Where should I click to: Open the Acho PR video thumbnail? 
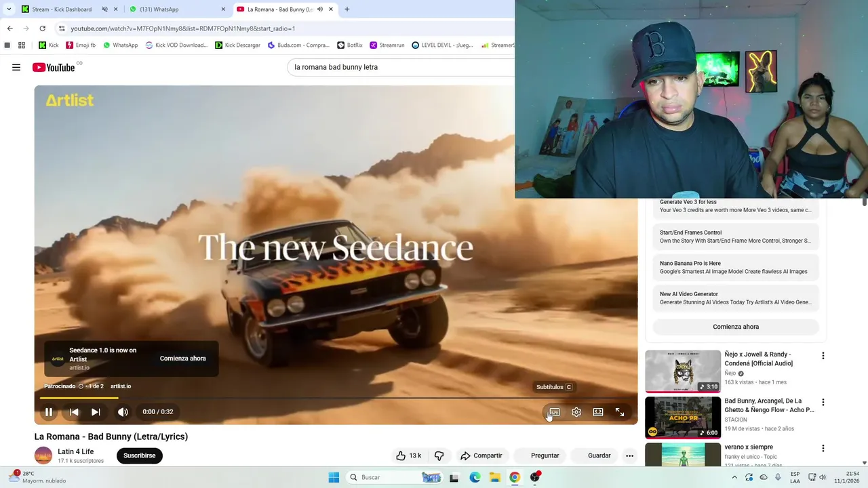(x=683, y=418)
